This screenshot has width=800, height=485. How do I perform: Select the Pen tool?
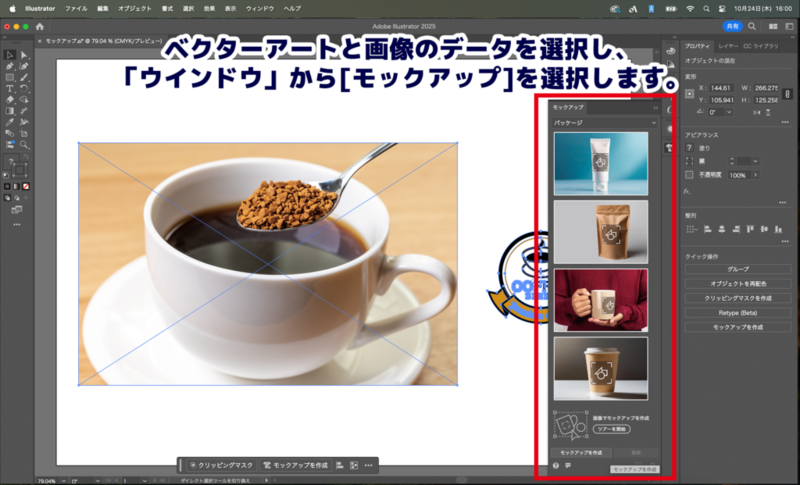coord(9,66)
